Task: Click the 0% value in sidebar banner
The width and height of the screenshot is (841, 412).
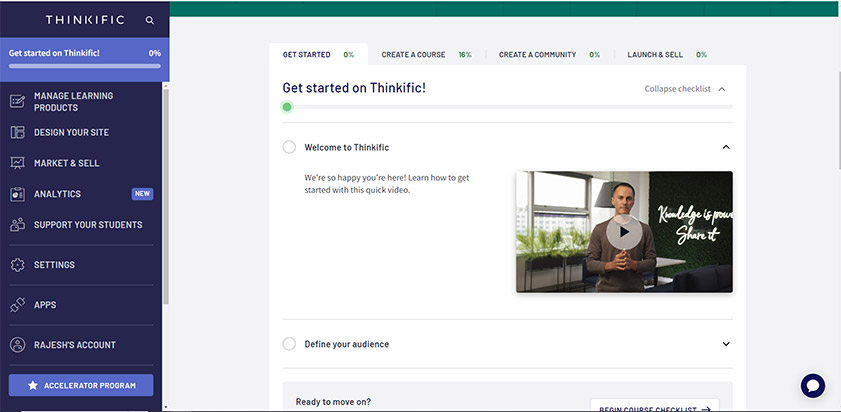Action: pos(154,53)
